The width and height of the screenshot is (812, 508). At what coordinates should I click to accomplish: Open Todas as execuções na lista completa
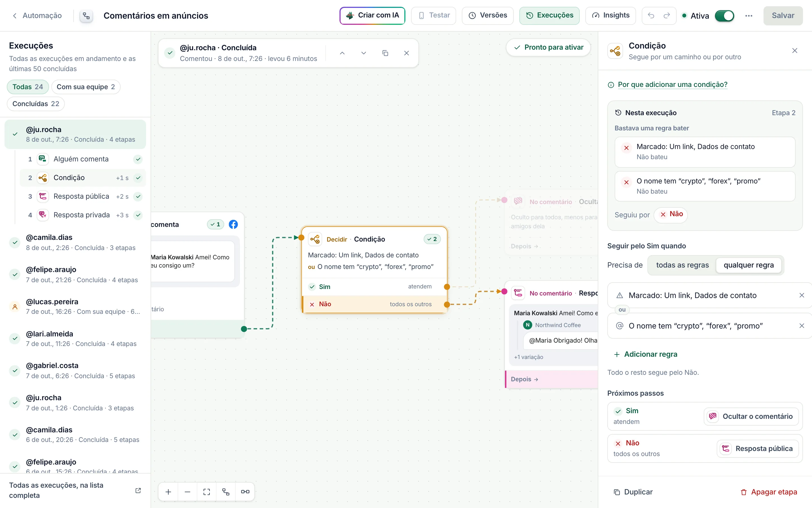click(75, 490)
